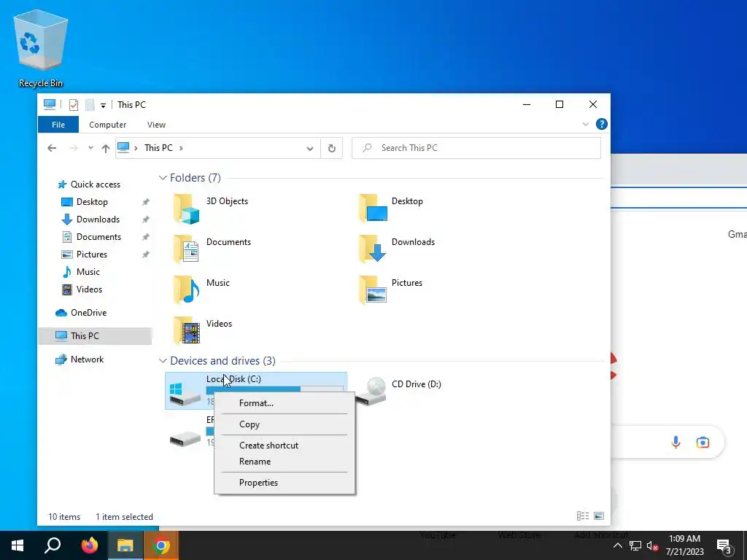
Task: Open the clock showing 1:09 AM
Action: pyautogui.click(x=684, y=545)
